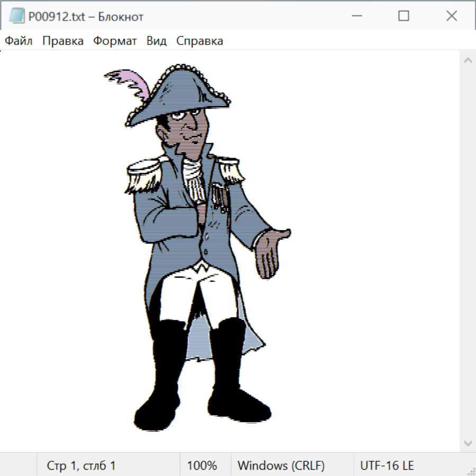Maximize the Блокнот window
Viewport: 476px width, 476px height.
click(404, 16)
